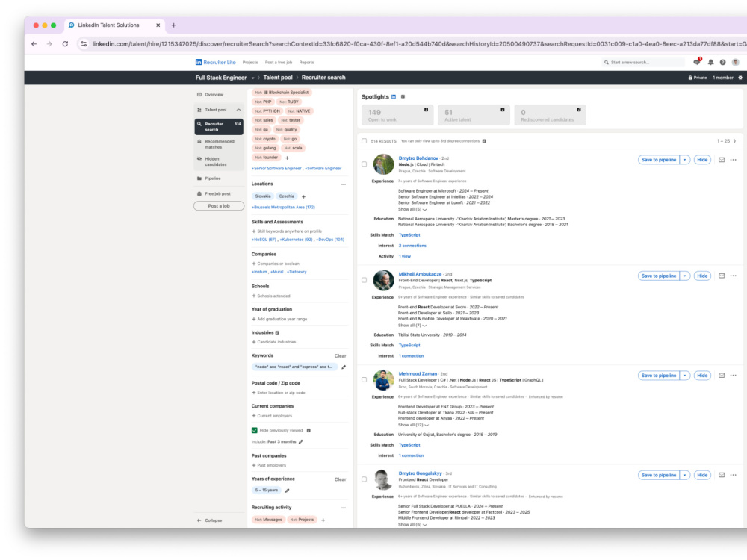Send message to Mikheil Ambukadze envelope icon
Viewport: 747px width, 560px height.
(x=722, y=276)
